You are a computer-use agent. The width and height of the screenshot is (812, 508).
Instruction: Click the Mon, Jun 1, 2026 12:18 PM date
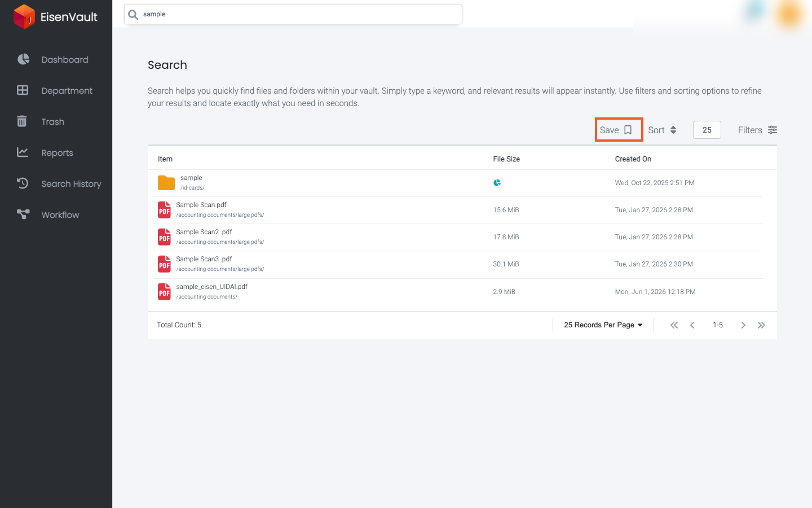[x=655, y=292]
